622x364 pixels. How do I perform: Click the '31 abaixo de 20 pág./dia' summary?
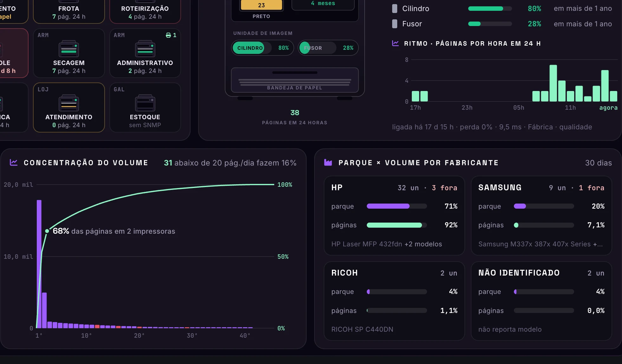click(230, 163)
